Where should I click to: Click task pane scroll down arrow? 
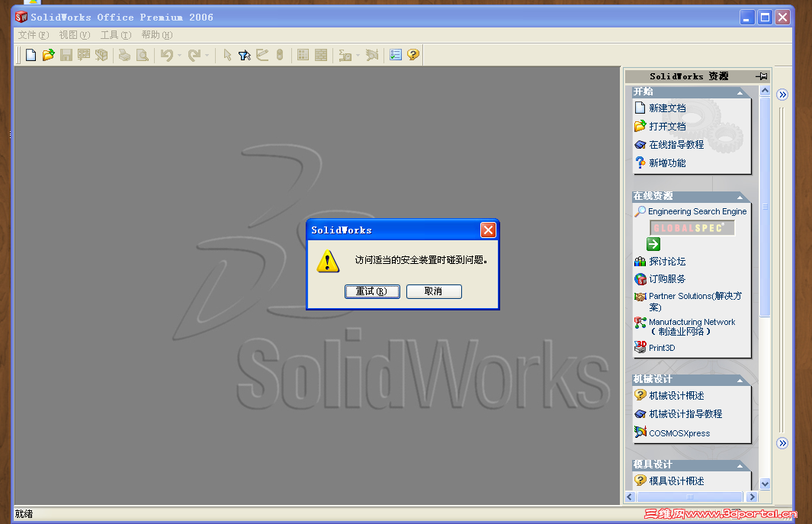click(765, 484)
